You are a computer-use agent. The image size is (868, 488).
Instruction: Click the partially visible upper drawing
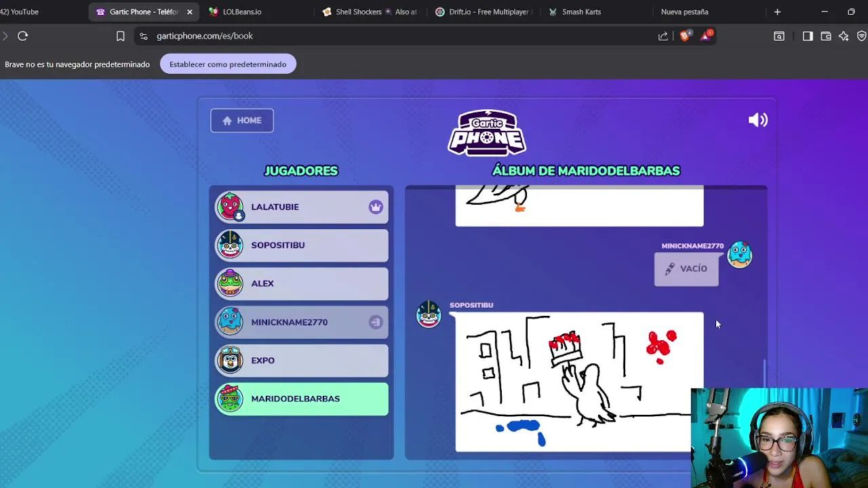579,205
